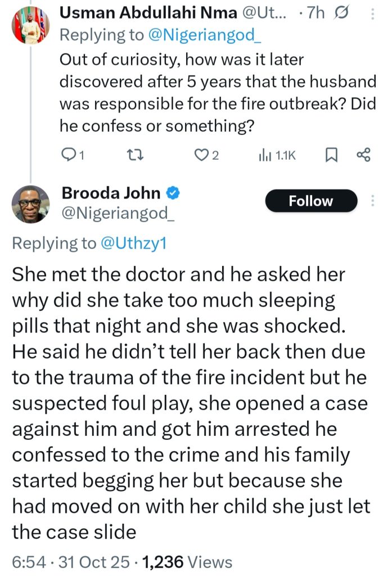Open the Brooda John display name
392x576 pixels.
tap(110, 193)
